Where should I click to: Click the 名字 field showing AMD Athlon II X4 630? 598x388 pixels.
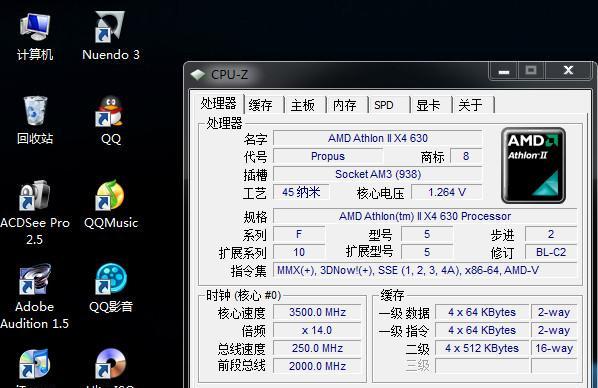tap(378, 138)
